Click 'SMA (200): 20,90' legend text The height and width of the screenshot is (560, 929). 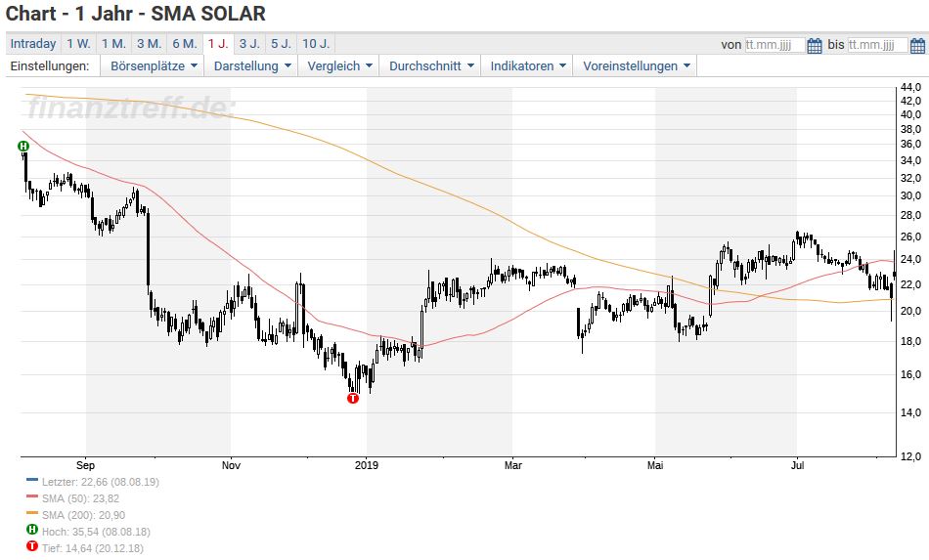coord(83,515)
